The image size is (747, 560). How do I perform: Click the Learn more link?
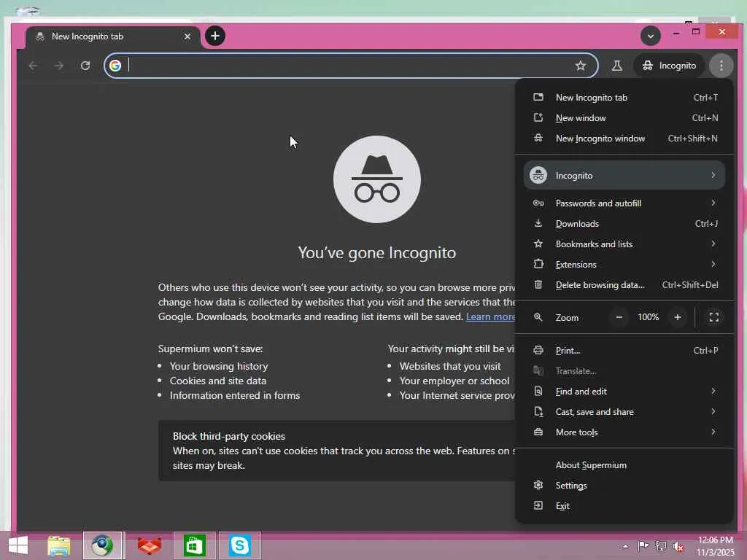(490, 316)
